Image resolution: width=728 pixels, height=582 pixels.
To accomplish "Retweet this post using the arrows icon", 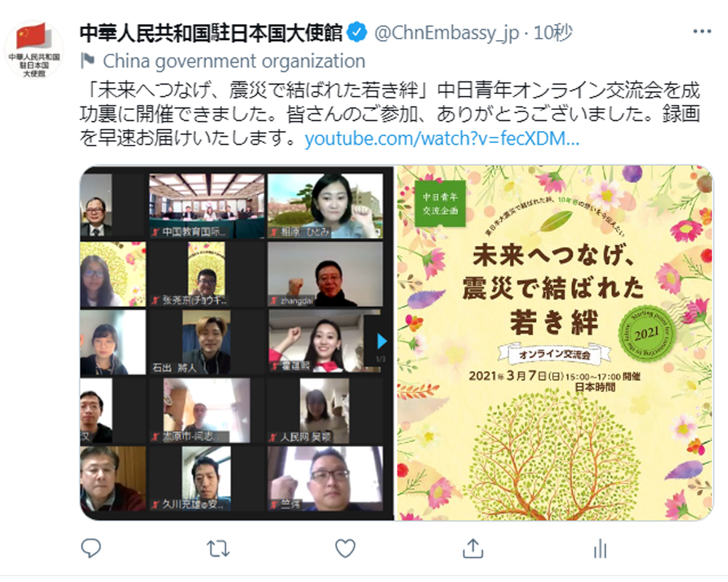I will pos(218,549).
